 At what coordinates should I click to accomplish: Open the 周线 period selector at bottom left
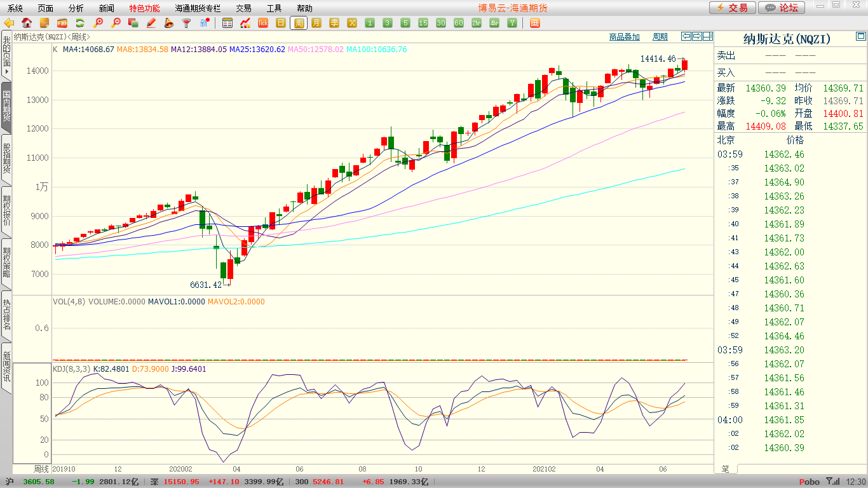click(41, 468)
